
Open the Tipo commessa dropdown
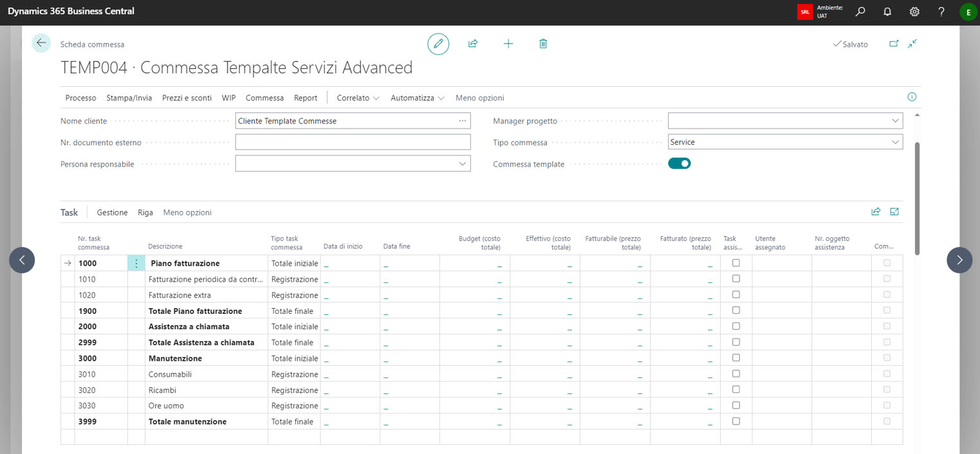(x=895, y=142)
